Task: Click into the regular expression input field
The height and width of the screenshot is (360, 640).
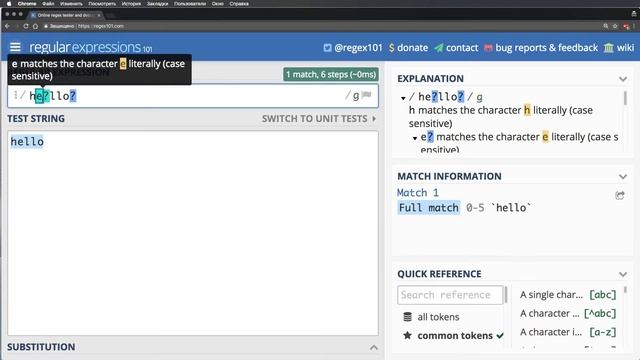Action: pyautogui.click(x=193, y=96)
